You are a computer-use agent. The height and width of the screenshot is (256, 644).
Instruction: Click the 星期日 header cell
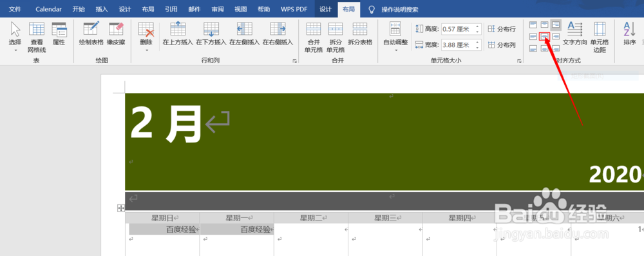click(x=162, y=218)
